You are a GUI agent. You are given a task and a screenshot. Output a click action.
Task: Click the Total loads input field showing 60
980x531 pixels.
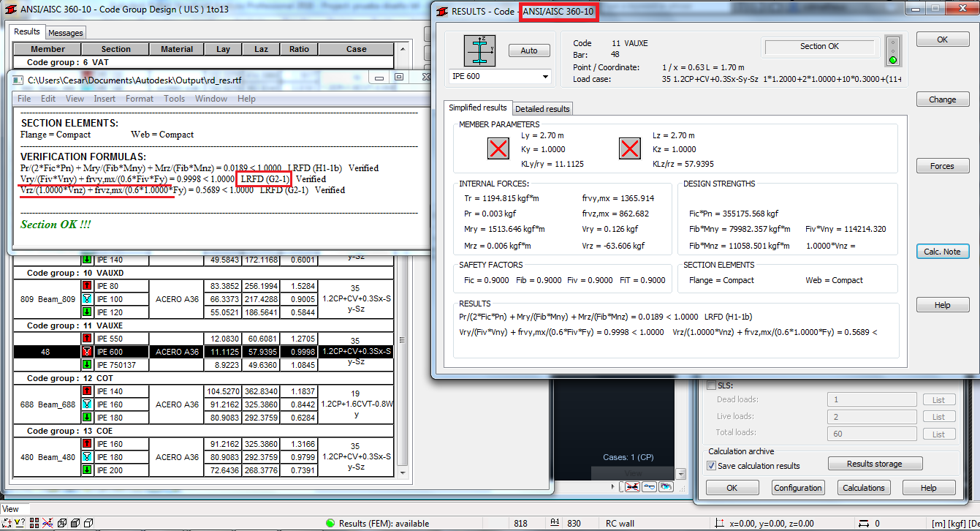(x=872, y=433)
